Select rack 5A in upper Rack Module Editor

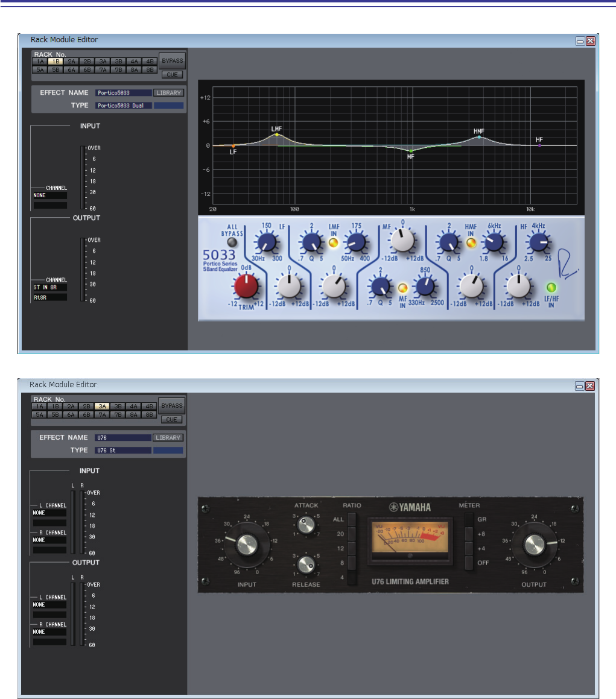pyautogui.click(x=40, y=69)
